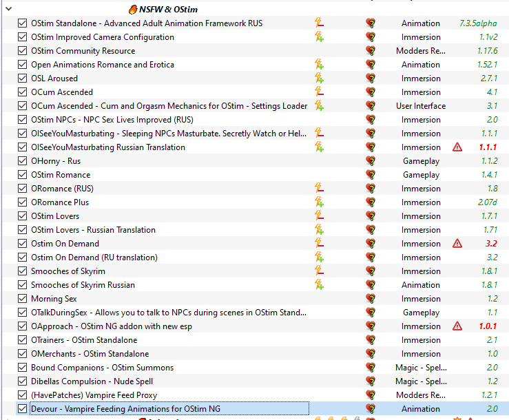The image size is (509, 420).
Task: Click conflict icon on Open Animations Romance row
Action: (319, 64)
